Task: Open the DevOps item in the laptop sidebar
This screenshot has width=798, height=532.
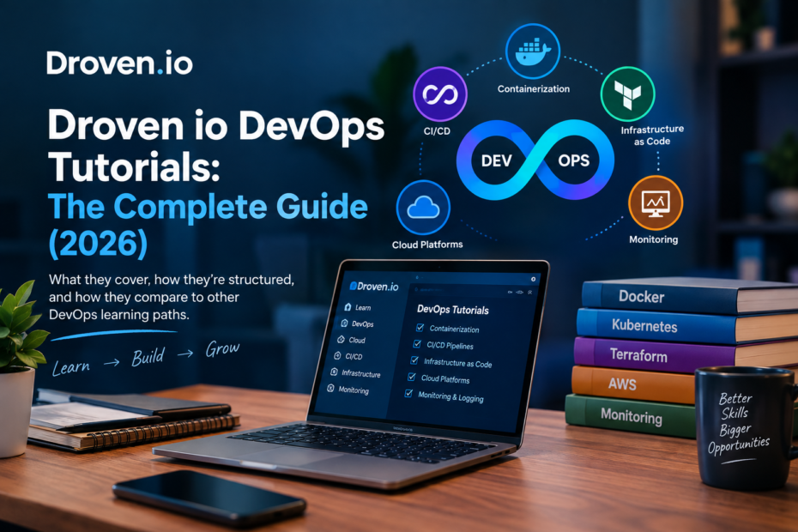Action: [357, 323]
